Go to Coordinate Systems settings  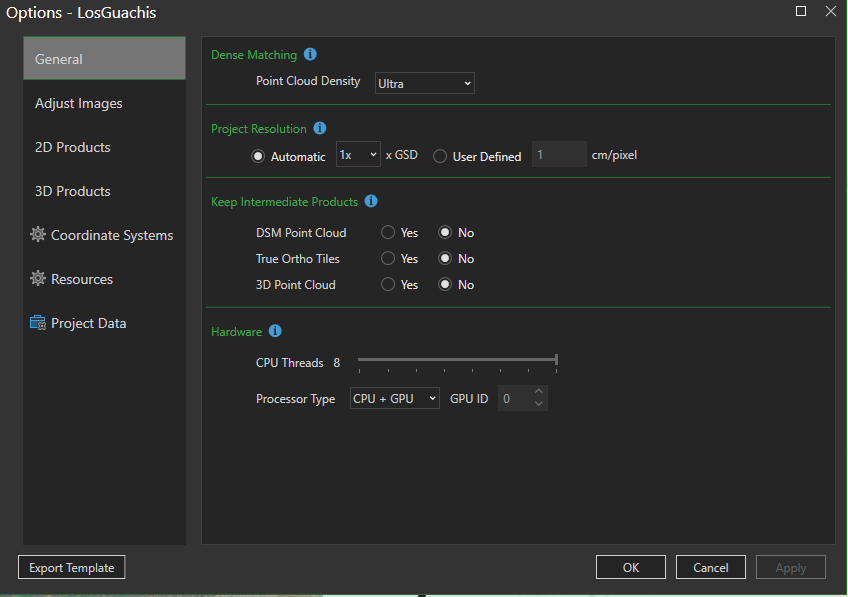112,235
